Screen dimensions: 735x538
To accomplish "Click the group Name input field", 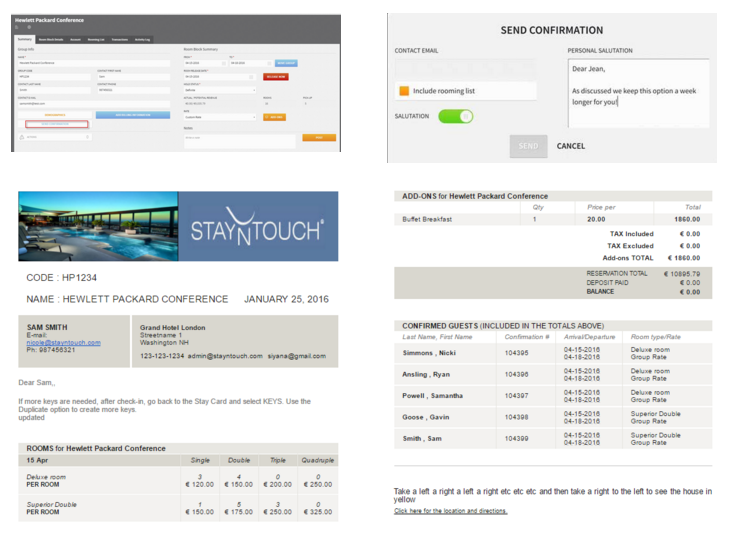I will pyautogui.click(x=94, y=63).
